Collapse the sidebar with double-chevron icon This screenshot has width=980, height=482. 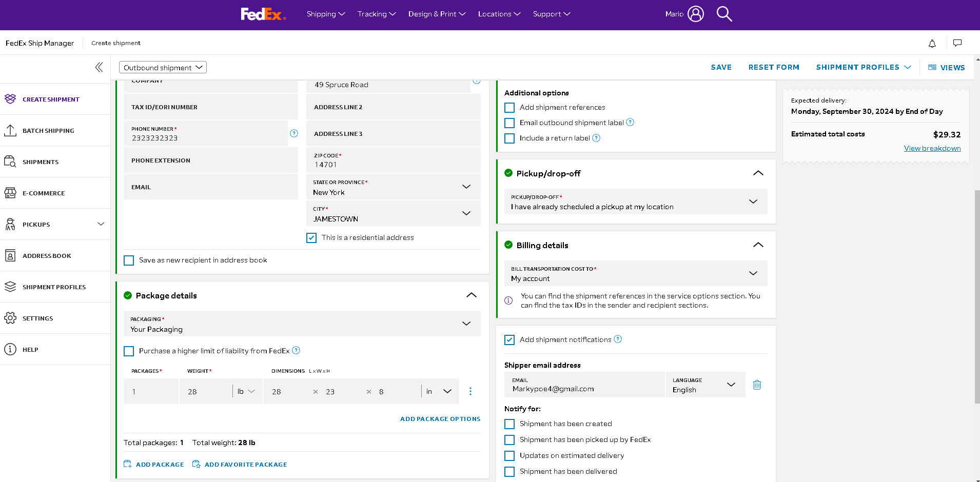pos(99,67)
